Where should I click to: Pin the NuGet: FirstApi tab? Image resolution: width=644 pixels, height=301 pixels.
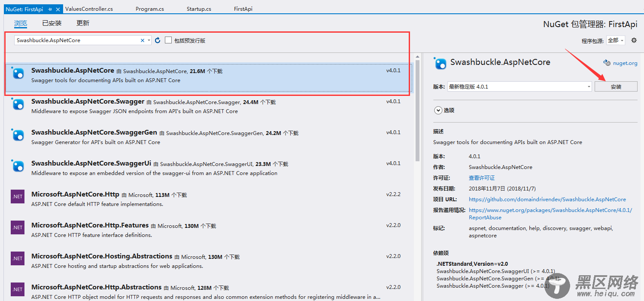pyautogui.click(x=50, y=9)
